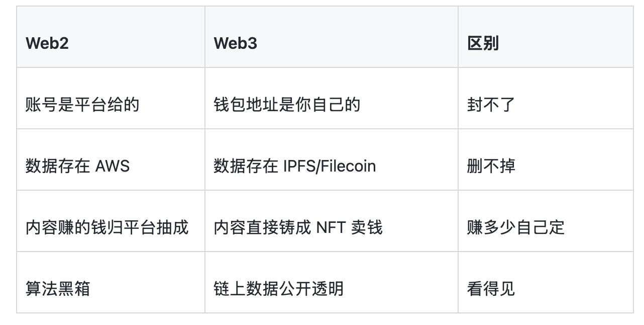Select the cell 钱包地址是你自己的

(x=332, y=98)
